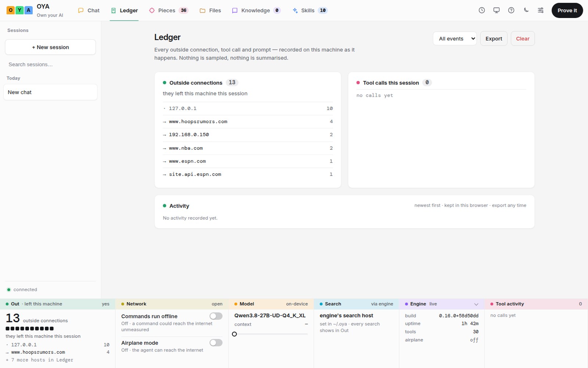
Task: Adjust the Model context slider handle
Action: click(234, 334)
